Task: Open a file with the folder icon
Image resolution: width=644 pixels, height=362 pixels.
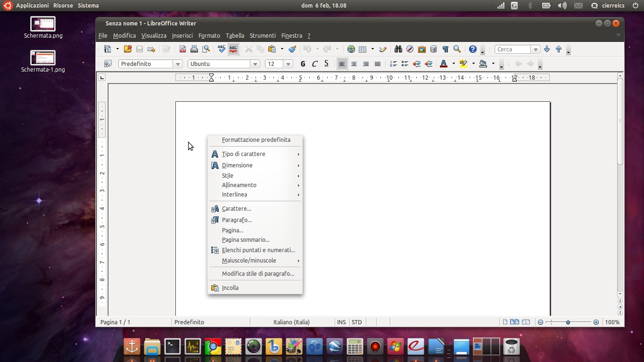Action: 127,49
